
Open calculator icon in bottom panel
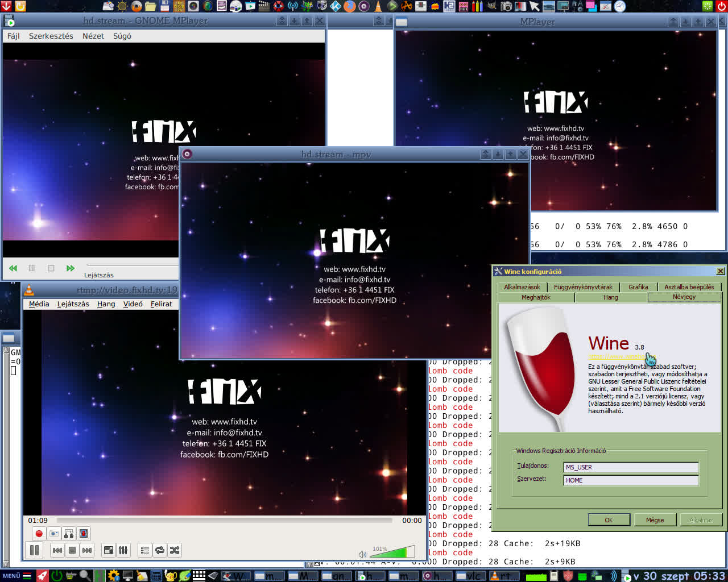point(156,576)
